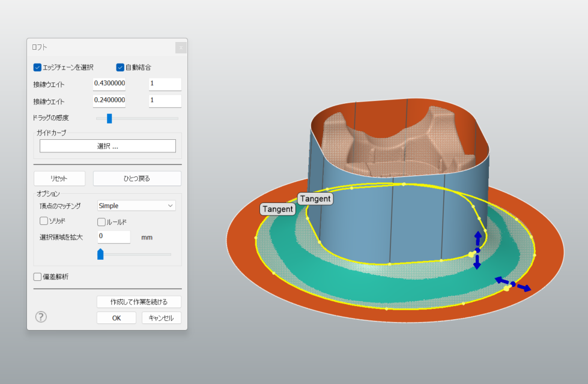Click the downward blue arrow on inner curve

pos(477,263)
